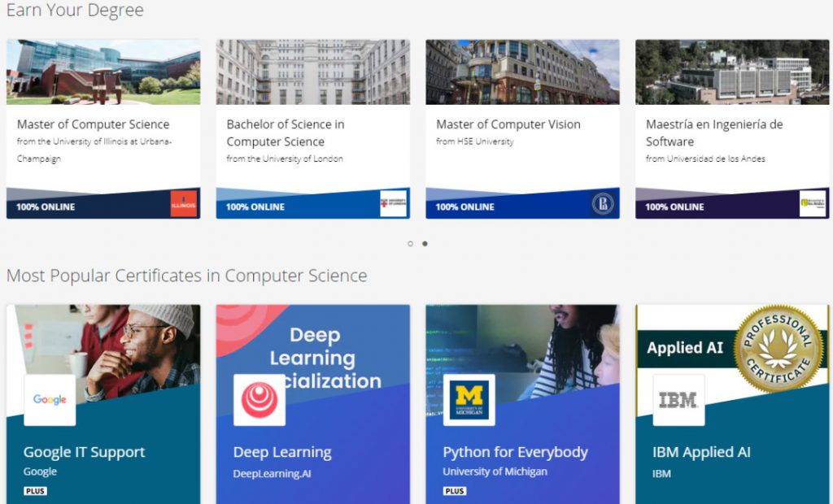Click the University of London logo badge
This screenshot has height=504, width=833.
(393, 203)
